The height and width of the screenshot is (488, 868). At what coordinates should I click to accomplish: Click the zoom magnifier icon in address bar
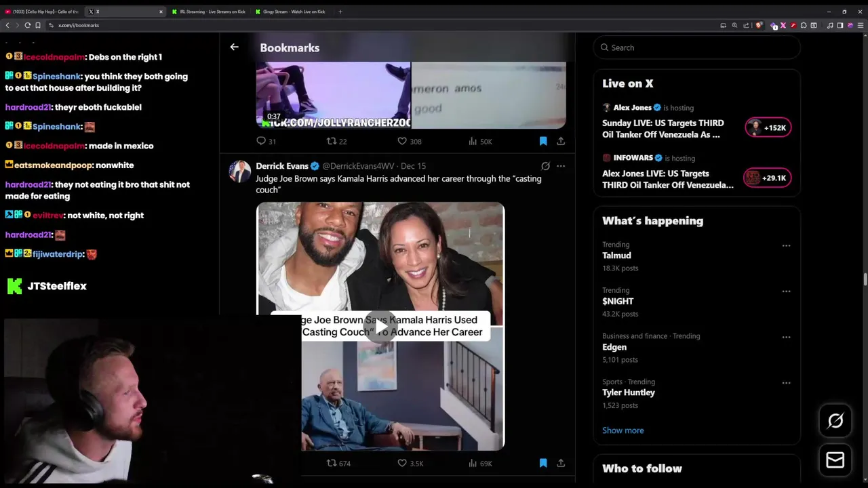tap(734, 25)
